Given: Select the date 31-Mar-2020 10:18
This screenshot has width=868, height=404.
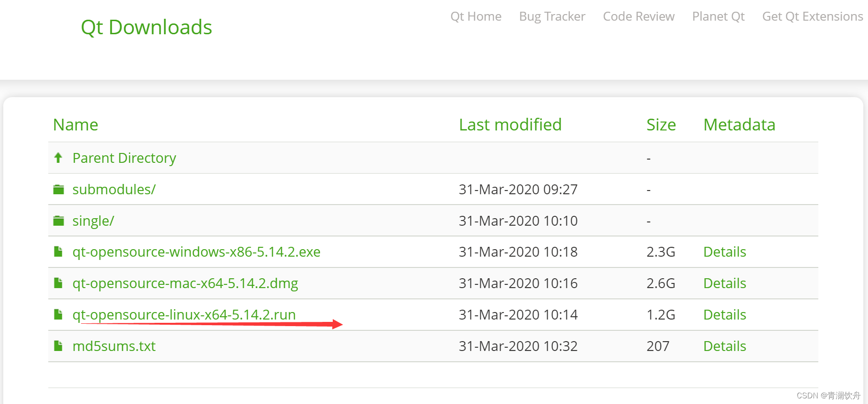Looking at the screenshot, I should coord(518,252).
